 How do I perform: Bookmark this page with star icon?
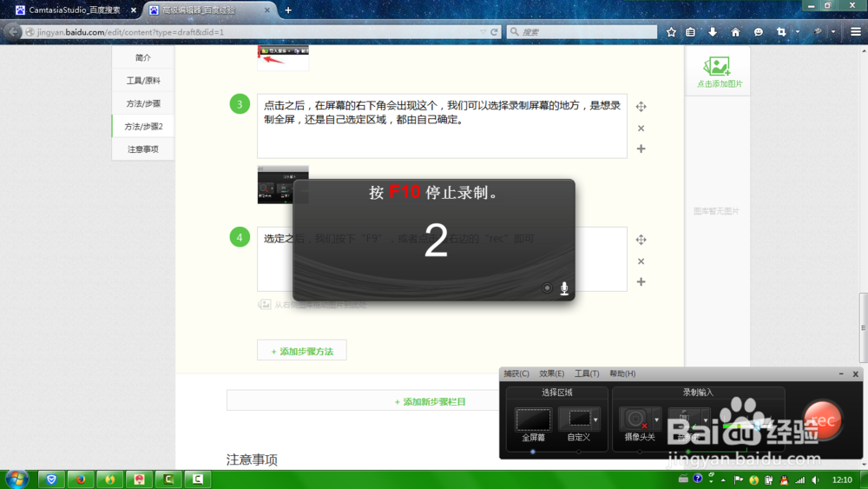[x=671, y=32]
